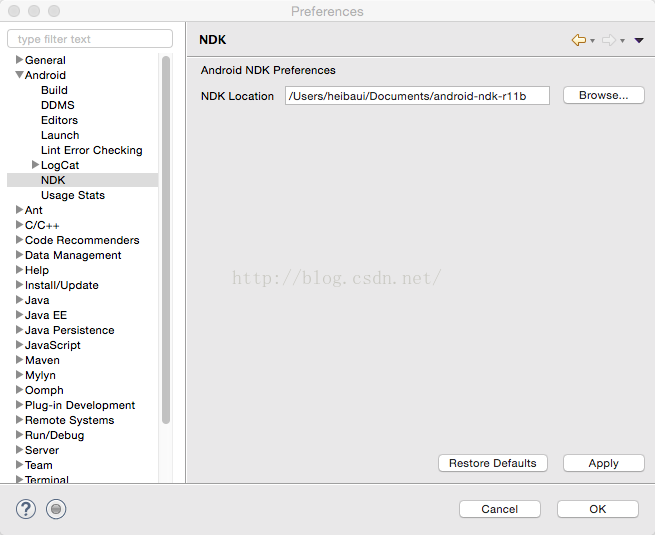The width and height of the screenshot is (655, 535).
Task: Expand the Remote Systems node
Action: tap(19, 420)
